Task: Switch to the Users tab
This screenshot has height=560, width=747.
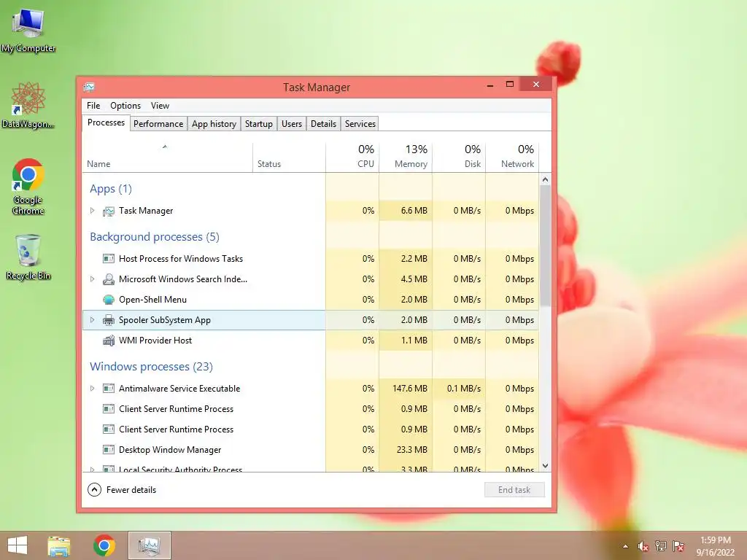Action: pyautogui.click(x=292, y=124)
